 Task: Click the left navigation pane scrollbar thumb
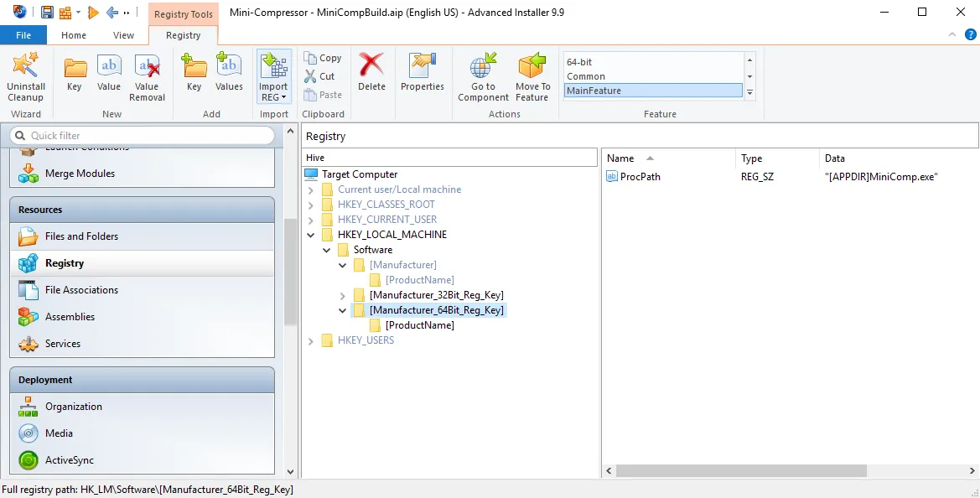click(x=290, y=272)
